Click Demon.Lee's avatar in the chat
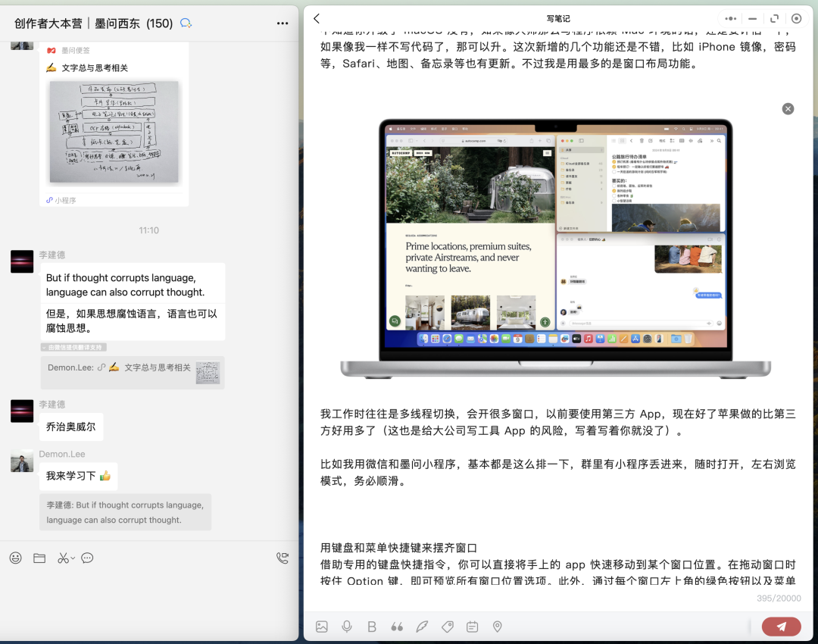 [x=22, y=461]
